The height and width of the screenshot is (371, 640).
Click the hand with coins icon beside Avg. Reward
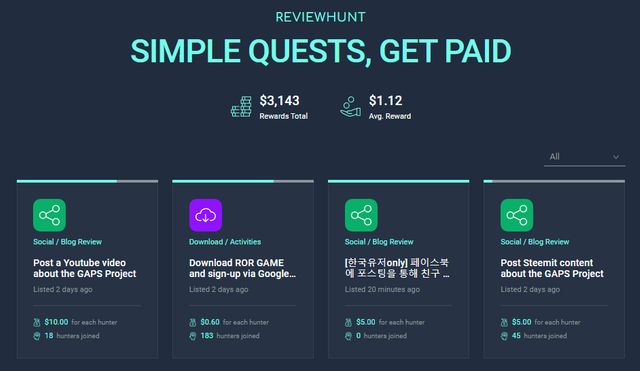[351, 107]
